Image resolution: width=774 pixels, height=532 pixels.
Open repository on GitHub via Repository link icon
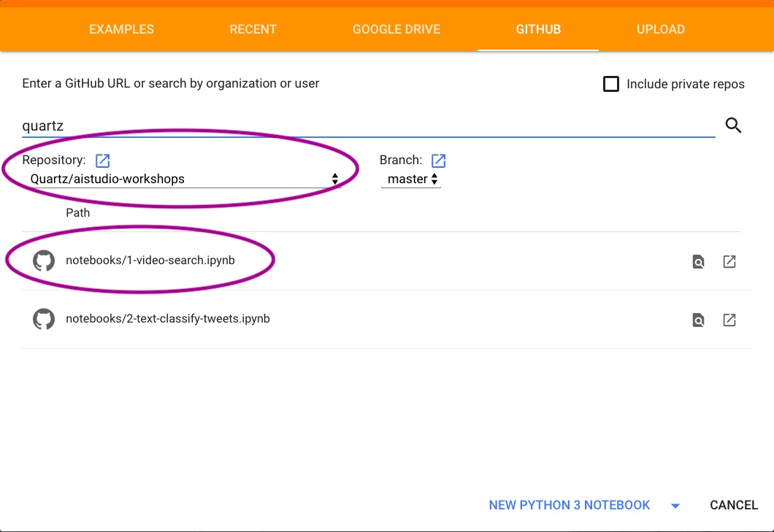click(103, 161)
